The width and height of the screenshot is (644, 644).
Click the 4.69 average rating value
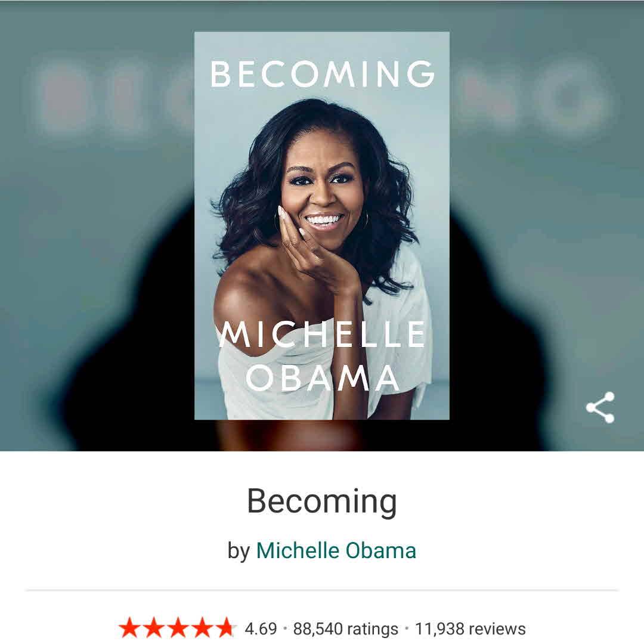[x=261, y=629]
